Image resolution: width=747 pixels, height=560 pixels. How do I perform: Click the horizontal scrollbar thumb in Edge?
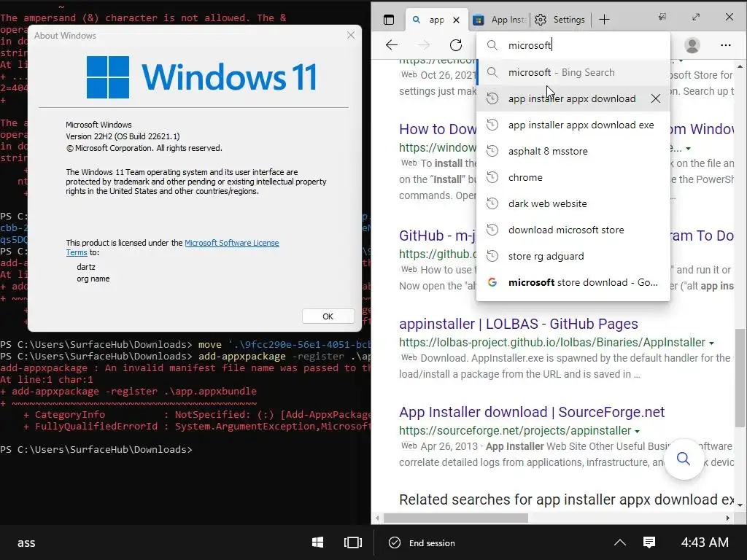click(x=456, y=518)
